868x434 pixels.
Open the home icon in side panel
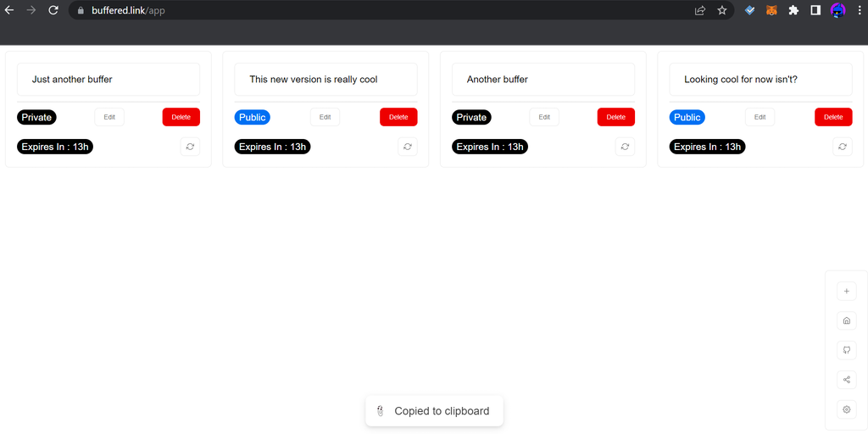click(x=847, y=320)
